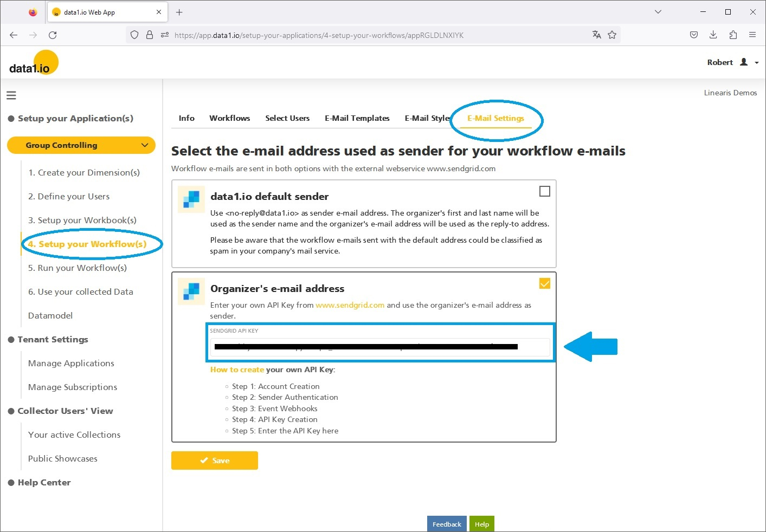This screenshot has height=532, width=766.
Task: Open the www.sendgrid.com link
Action: pos(350,305)
